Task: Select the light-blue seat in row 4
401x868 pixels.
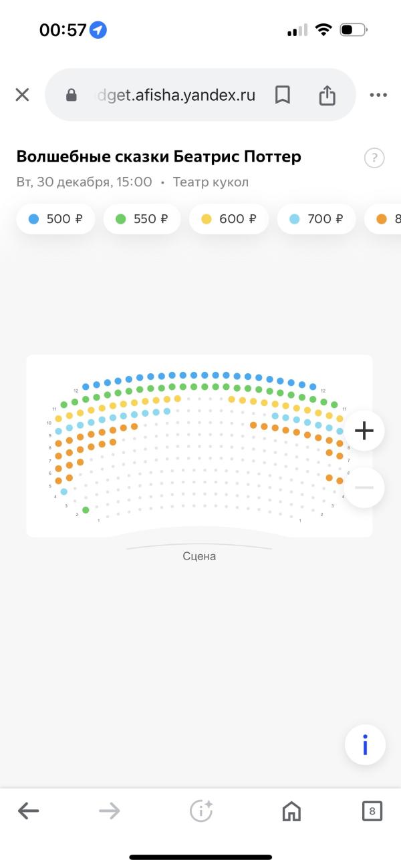Action: 64,491
